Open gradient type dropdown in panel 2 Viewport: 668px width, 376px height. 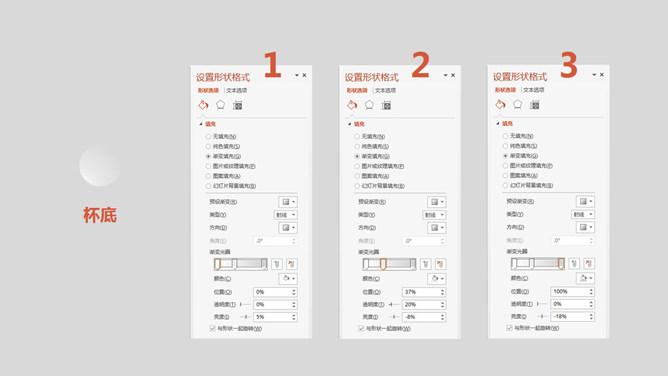pyautogui.click(x=435, y=215)
